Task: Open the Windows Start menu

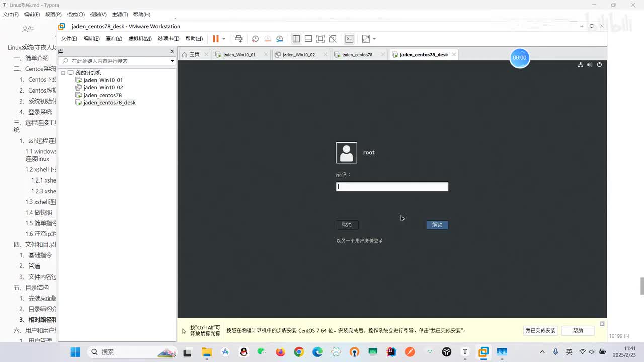Action: pyautogui.click(x=75, y=352)
